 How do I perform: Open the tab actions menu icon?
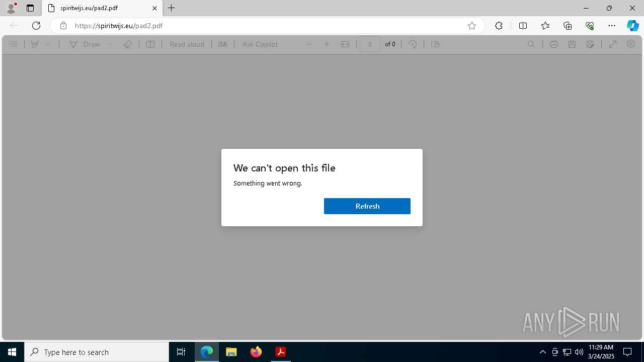pyautogui.click(x=30, y=8)
